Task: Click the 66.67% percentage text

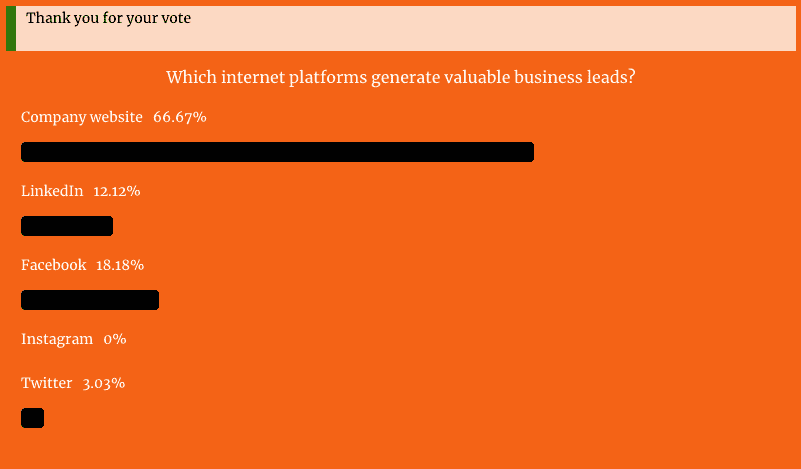Action: tap(180, 117)
